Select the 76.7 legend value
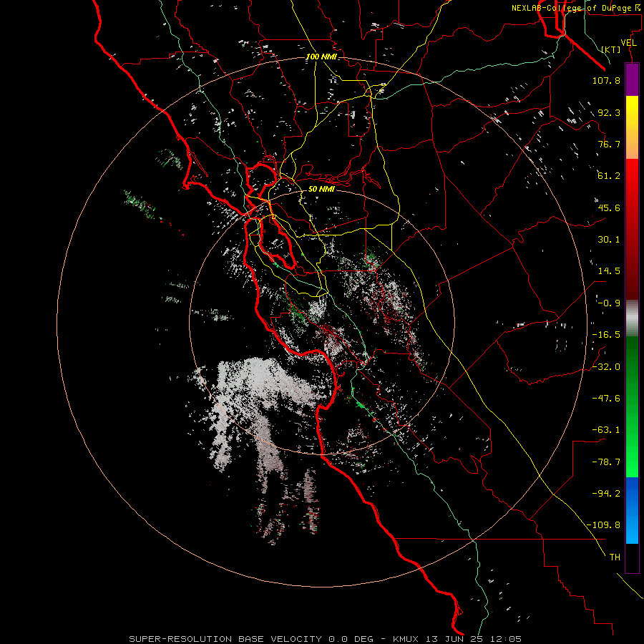 tap(609, 144)
